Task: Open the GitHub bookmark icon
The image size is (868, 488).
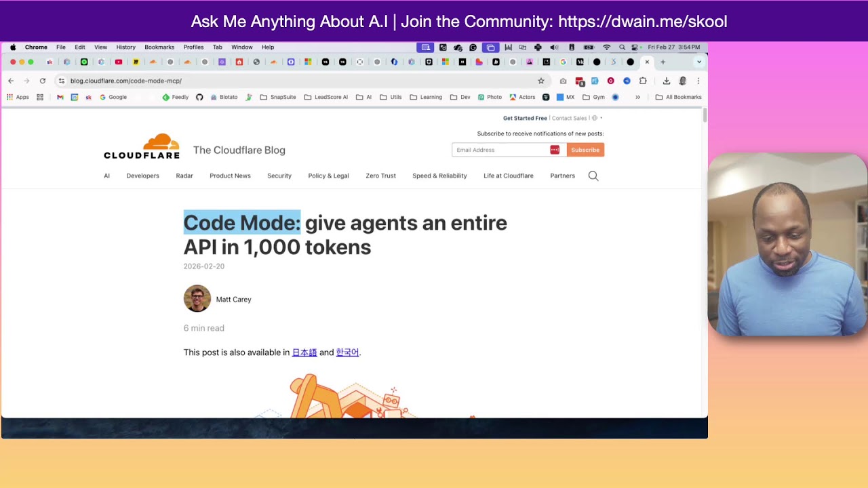Action: (199, 97)
